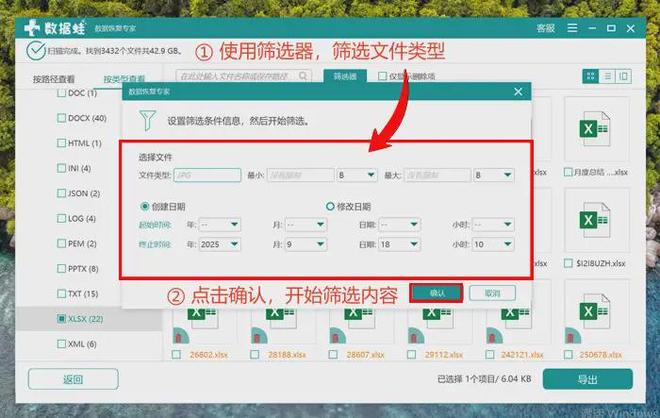Check the 月度总结 xlsx file checkbox

[x=568, y=172]
